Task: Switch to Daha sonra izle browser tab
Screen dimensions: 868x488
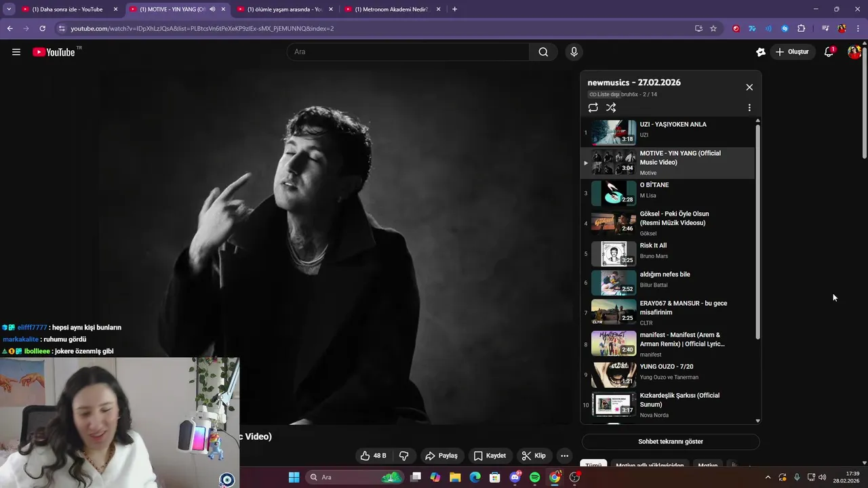Action: coord(67,9)
